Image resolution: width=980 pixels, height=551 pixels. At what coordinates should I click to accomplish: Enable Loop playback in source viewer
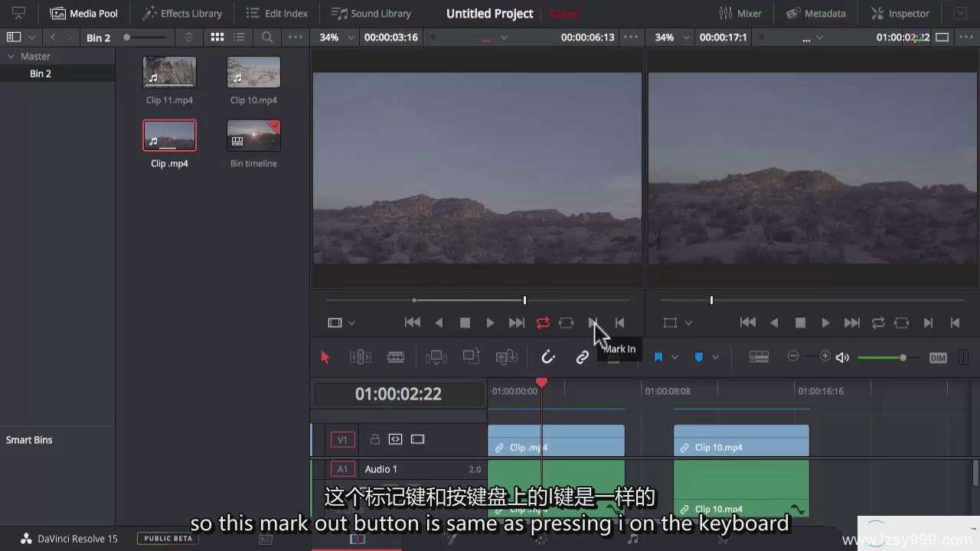point(543,323)
